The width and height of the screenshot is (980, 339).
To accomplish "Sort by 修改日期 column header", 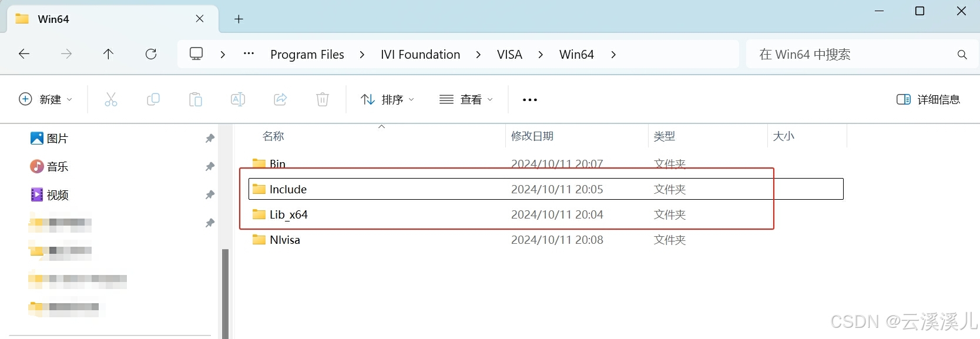I will point(532,136).
